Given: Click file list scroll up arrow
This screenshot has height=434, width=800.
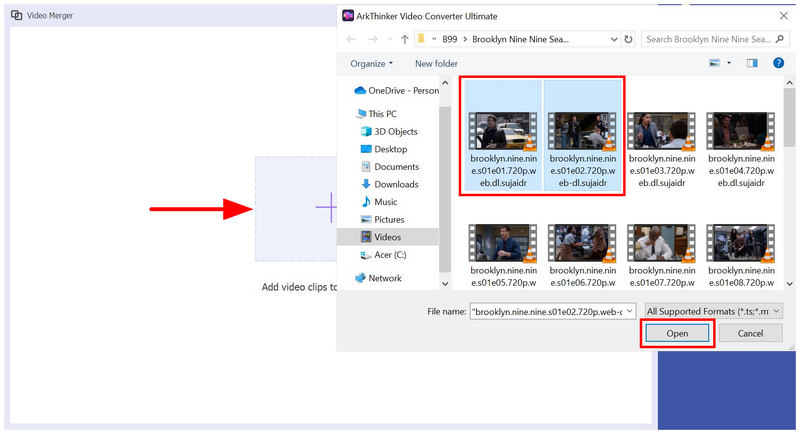Looking at the screenshot, I should tap(790, 83).
